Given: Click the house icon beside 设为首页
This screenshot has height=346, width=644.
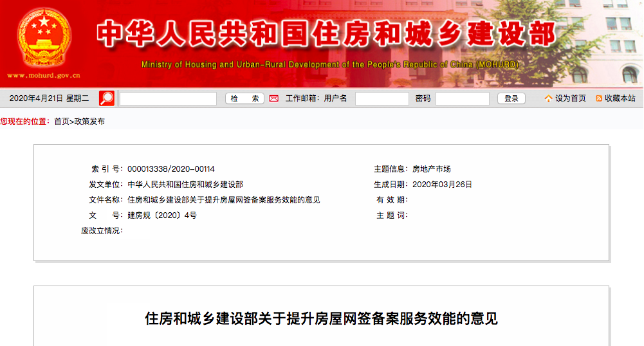Looking at the screenshot, I should 548,98.
